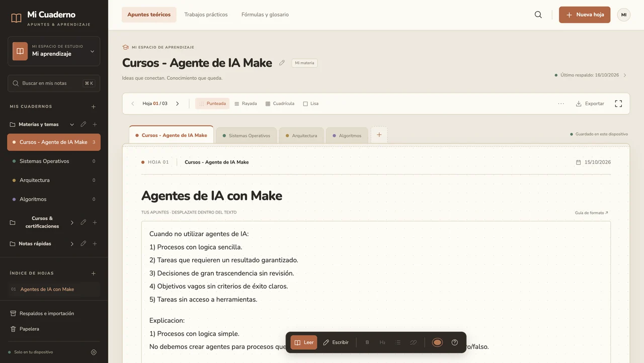Viewport: 644px width, 363px height.
Task: Open settings gear at sidebar bottom
Action: (x=94, y=352)
